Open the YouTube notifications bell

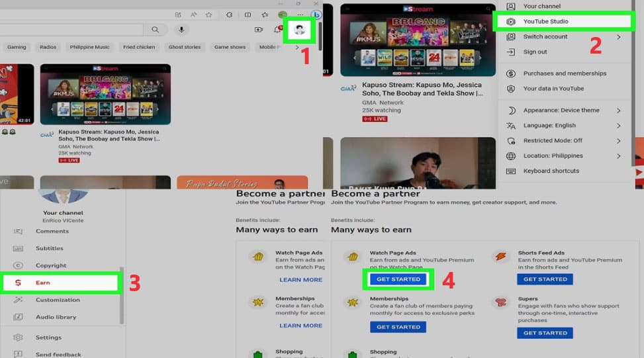tap(278, 29)
